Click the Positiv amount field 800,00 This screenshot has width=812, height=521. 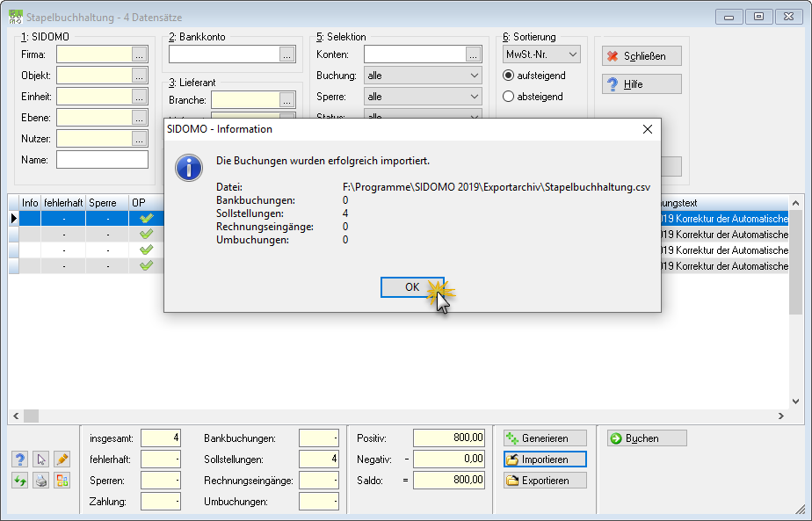tap(449, 438)
